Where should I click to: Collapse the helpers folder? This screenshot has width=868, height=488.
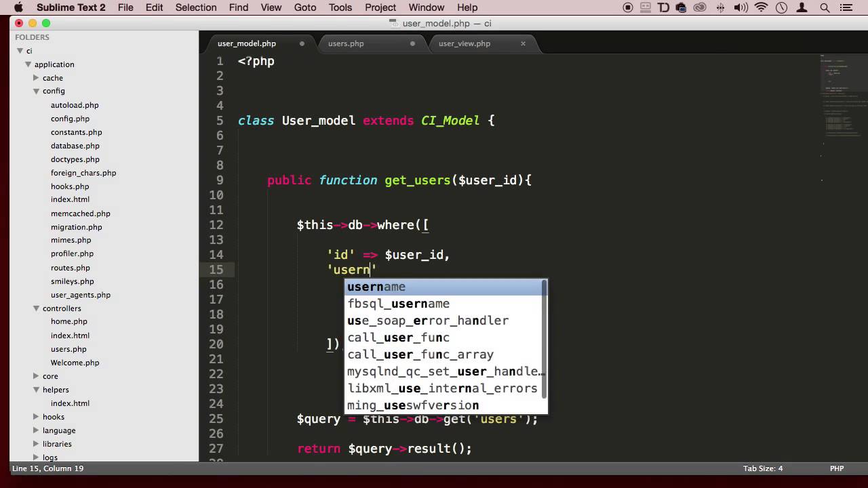pos(36,390)
